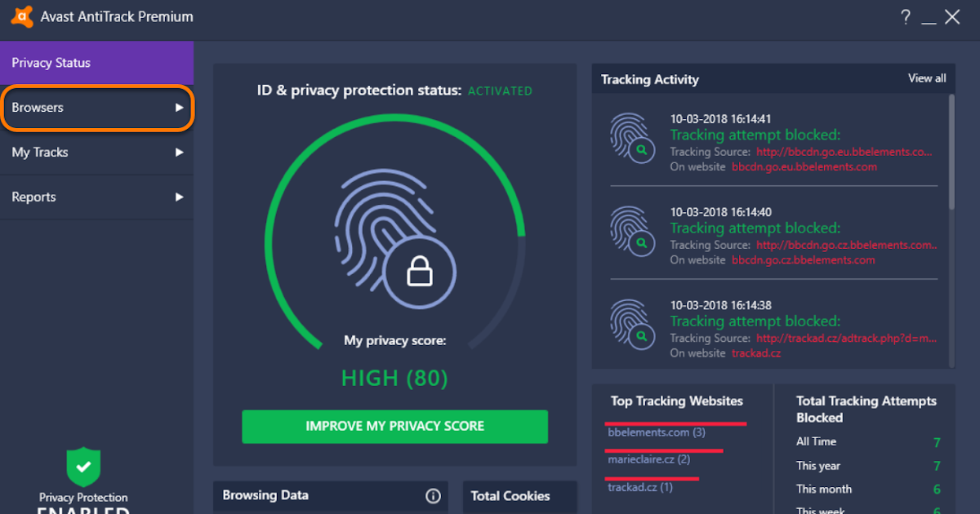
Task: Click the Tracking Activity panel title
Action: pyautogui.click(x=650, y=80)
